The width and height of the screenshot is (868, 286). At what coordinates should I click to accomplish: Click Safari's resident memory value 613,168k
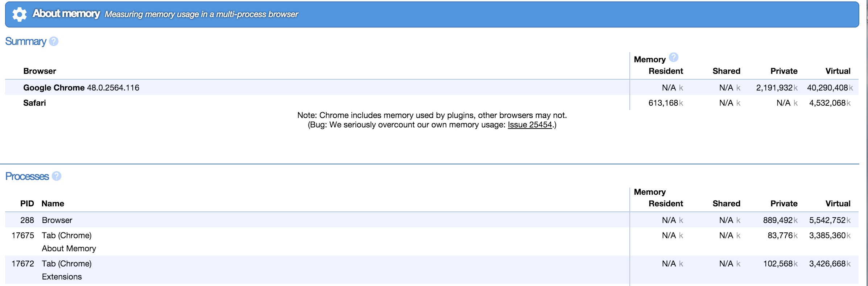coord(666,103)
